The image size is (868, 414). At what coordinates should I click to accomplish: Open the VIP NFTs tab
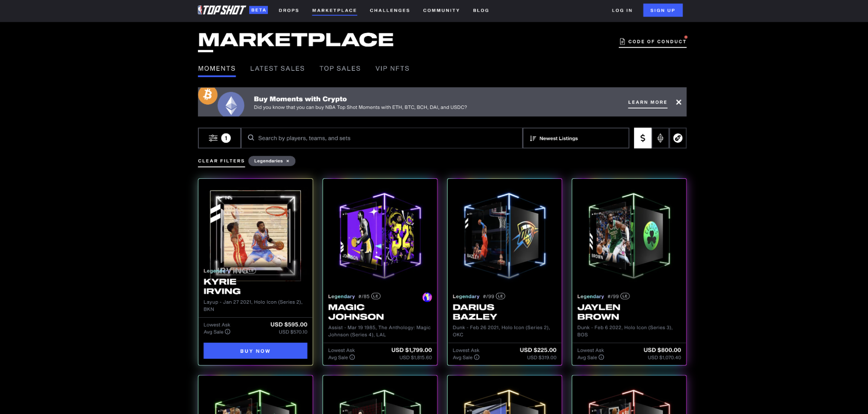(393, 69)
